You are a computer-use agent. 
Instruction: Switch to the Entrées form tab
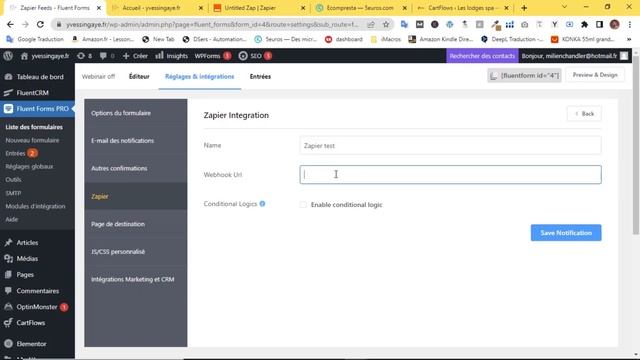pyautogui.click(x=260, y=76)
